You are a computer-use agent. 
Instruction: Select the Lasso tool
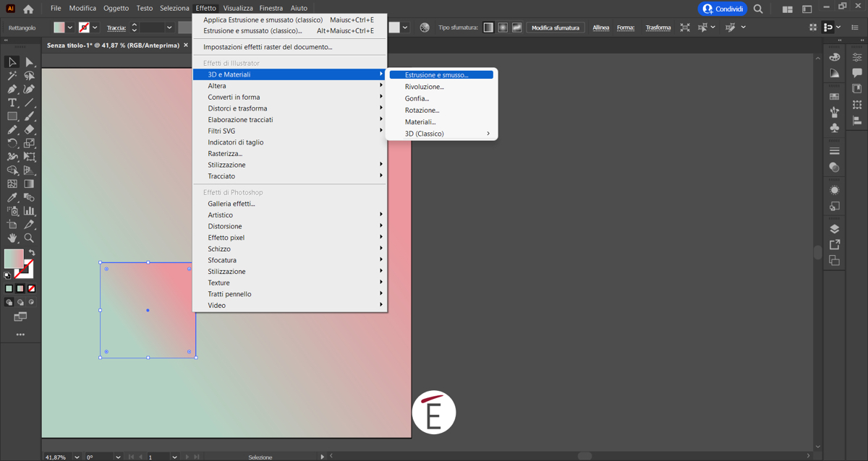(x=29, y=76)
